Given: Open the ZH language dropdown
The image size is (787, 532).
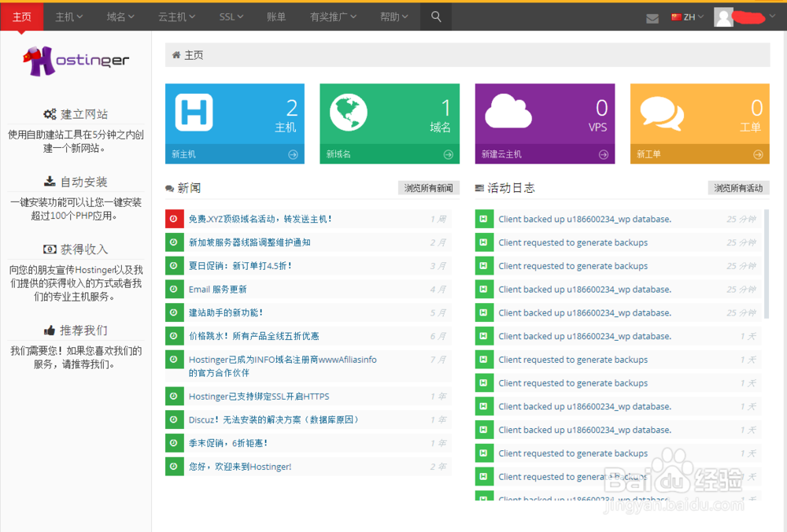Looking at the screenshot, I should (689, 16).
